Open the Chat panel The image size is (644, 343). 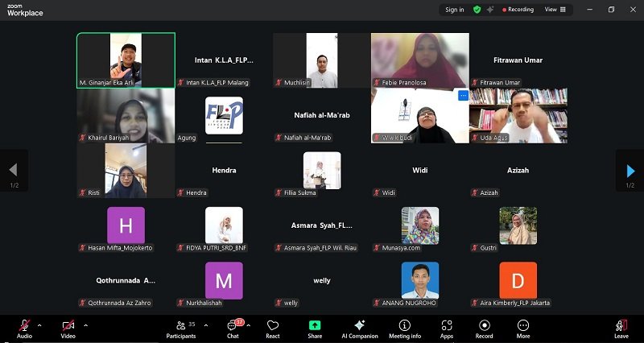[233, 329]
